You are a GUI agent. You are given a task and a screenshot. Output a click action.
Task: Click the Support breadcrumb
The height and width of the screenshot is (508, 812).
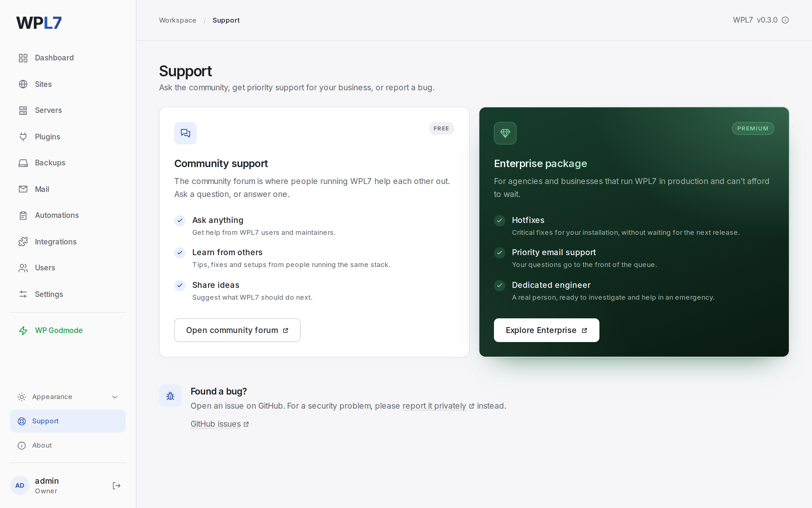coord(226,20)
